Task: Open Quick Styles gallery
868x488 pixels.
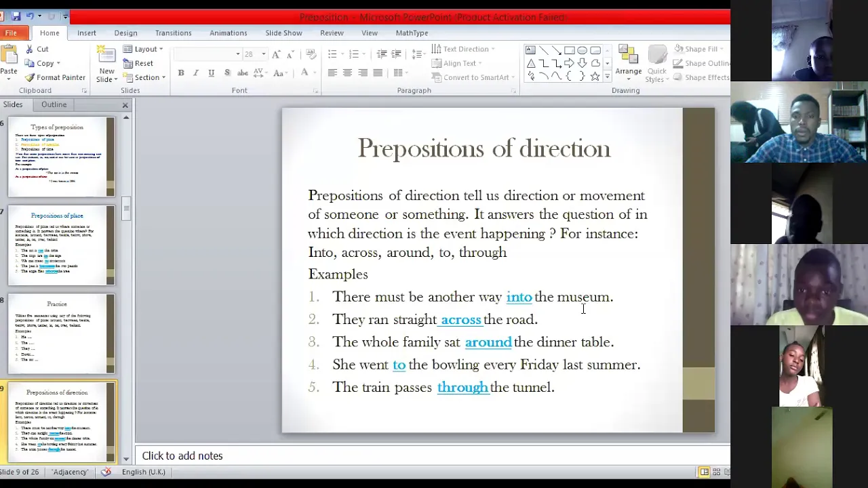Action: [656, 64]
